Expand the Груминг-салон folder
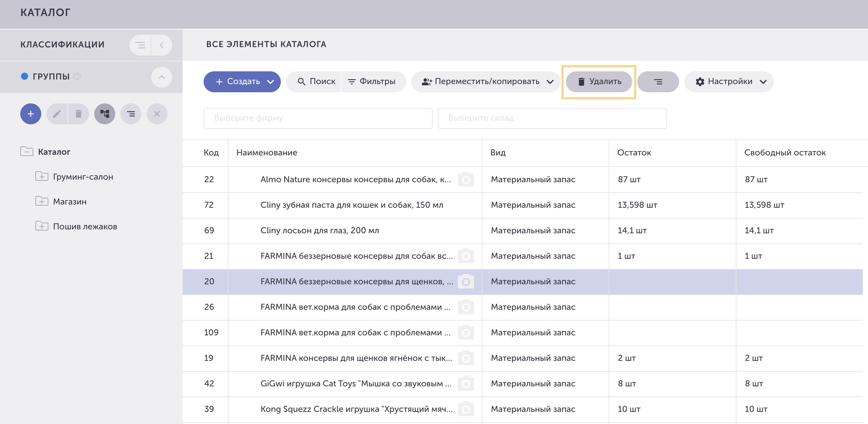Viewport: 868px width, 424px height. point(42,176)
